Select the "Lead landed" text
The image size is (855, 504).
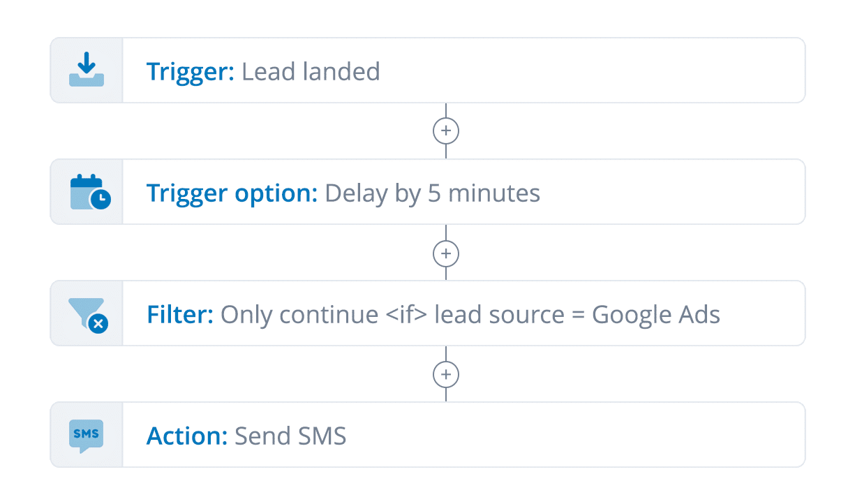(x=311, y=71)
